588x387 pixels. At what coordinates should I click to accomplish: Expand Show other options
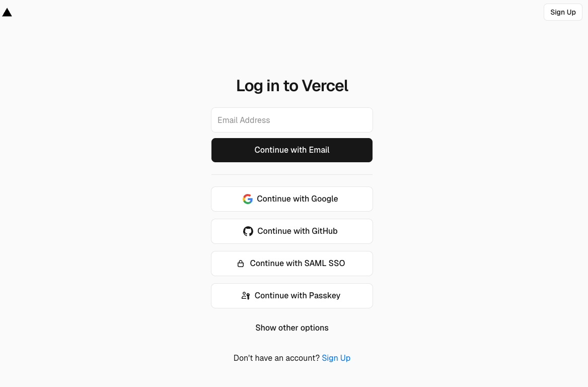click(x=292, y=328)
